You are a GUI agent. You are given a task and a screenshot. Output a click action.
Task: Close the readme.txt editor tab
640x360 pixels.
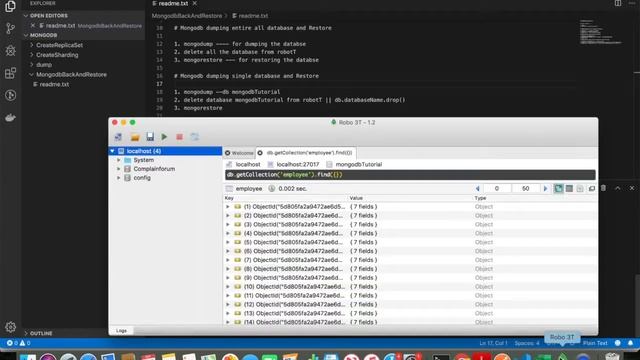[x=195, y=3]
